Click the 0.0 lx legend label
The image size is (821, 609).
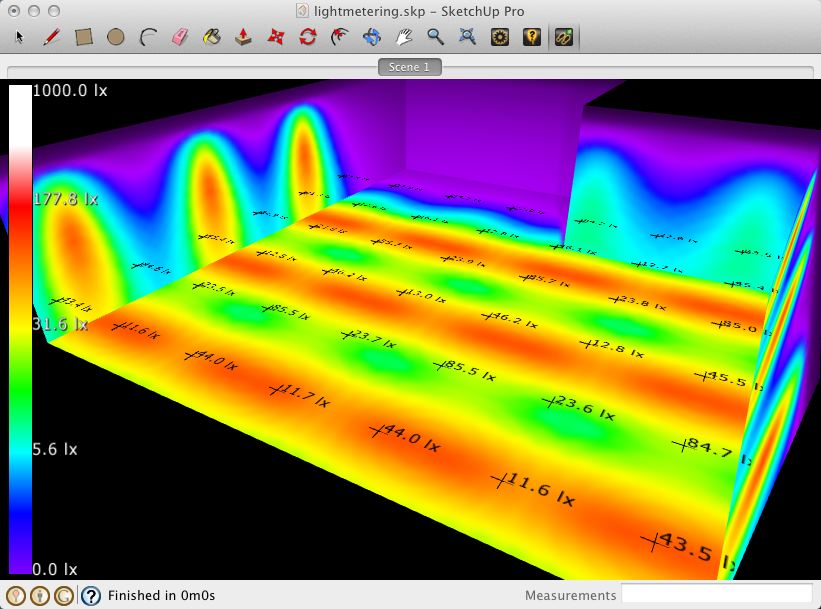click(x=55, y=569)
